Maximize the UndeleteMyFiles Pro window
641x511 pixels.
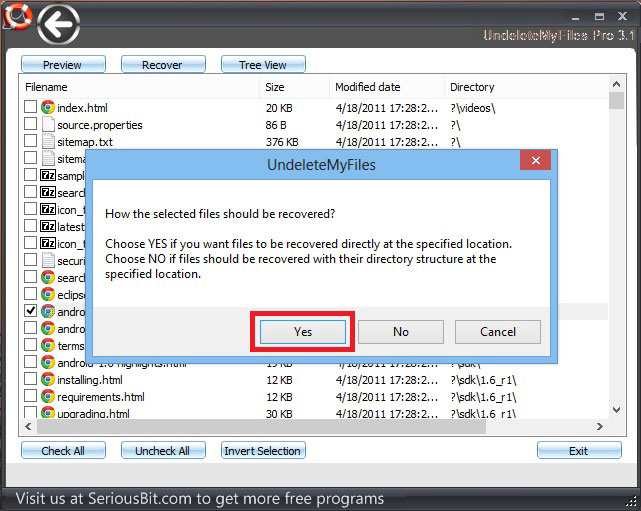[x=599, y=16]
